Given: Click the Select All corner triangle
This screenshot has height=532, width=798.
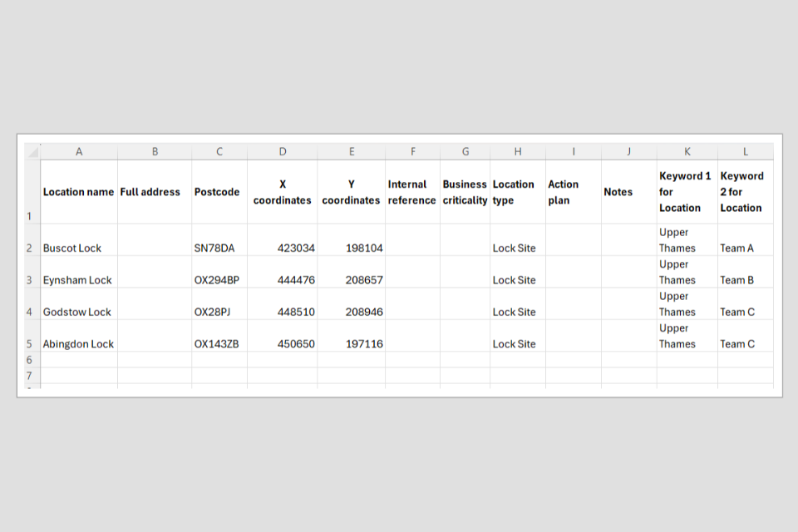Looking at the screenshot, I should [x=32, y=152].
